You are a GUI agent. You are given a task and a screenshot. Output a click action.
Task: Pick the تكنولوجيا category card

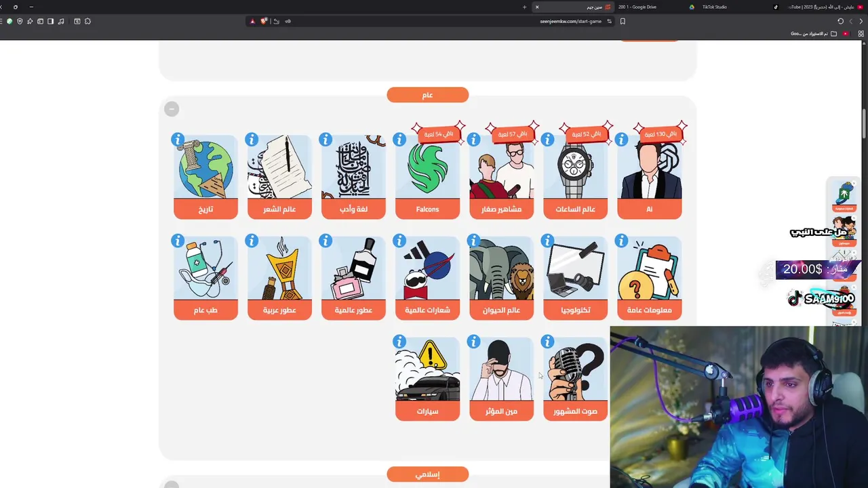[575, 278]
